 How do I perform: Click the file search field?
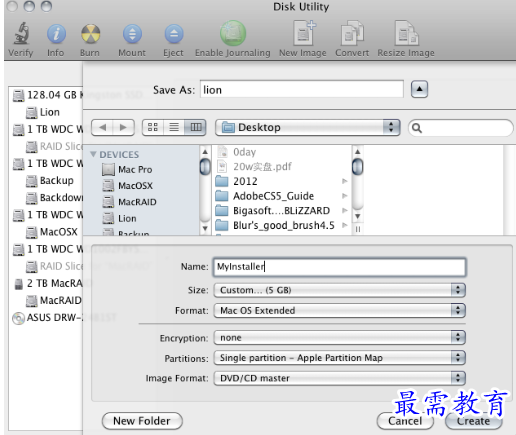click(x=461, y=128)
